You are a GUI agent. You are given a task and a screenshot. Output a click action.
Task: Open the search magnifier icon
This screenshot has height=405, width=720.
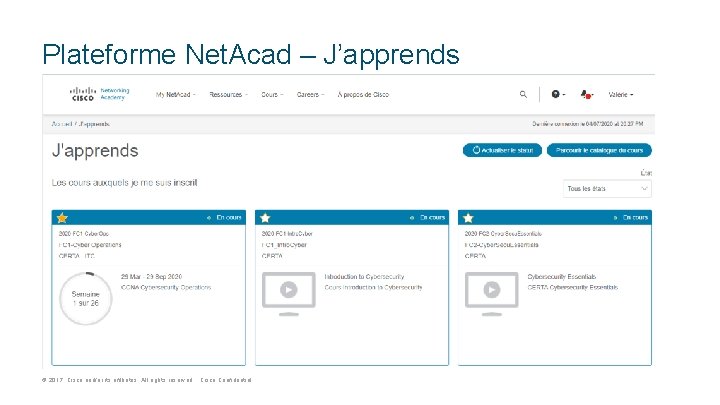523,94
